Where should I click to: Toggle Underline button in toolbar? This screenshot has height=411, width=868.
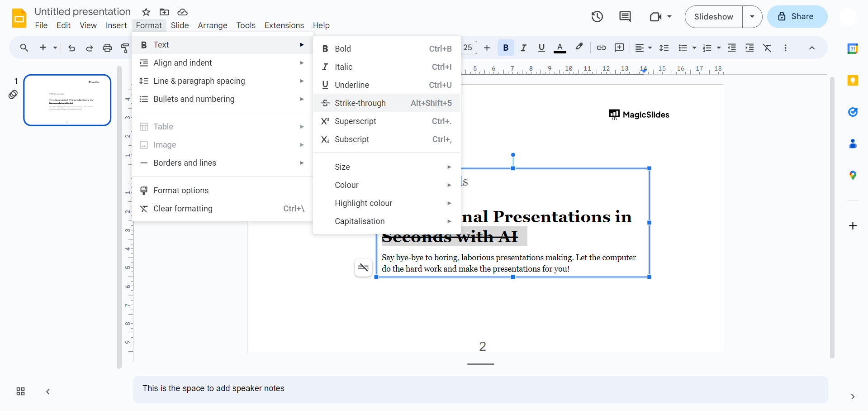point(541,48)
